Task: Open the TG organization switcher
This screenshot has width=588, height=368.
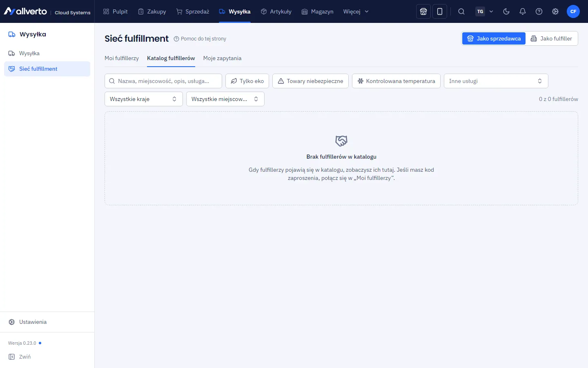Action: click(x=485, y=11)
